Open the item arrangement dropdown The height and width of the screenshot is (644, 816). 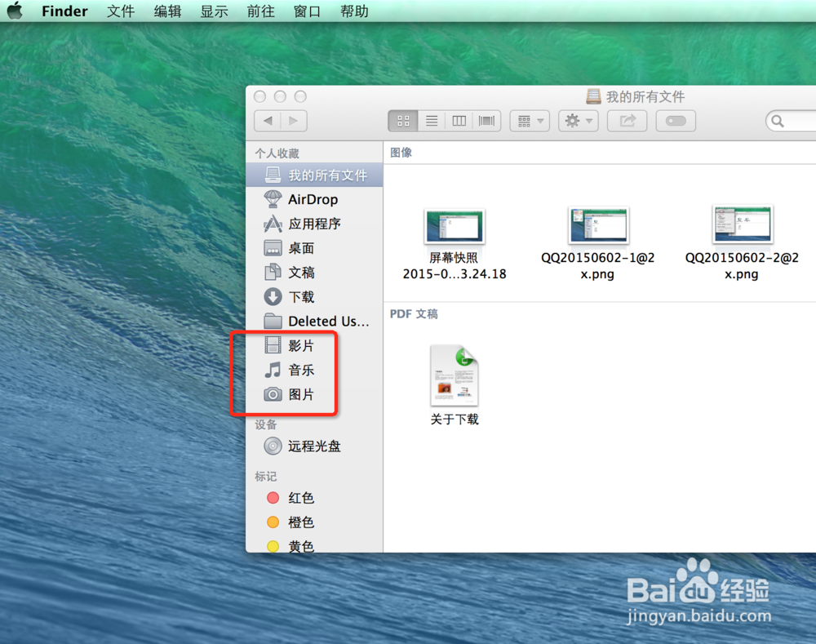[x=530, y=121]
